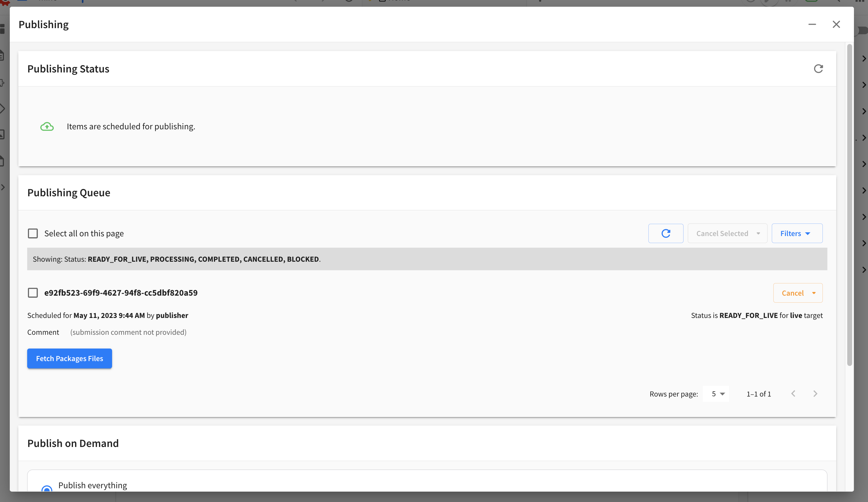Open the Filters dropdown
Screen dimensions: 868x502
(x=797, y=233)
